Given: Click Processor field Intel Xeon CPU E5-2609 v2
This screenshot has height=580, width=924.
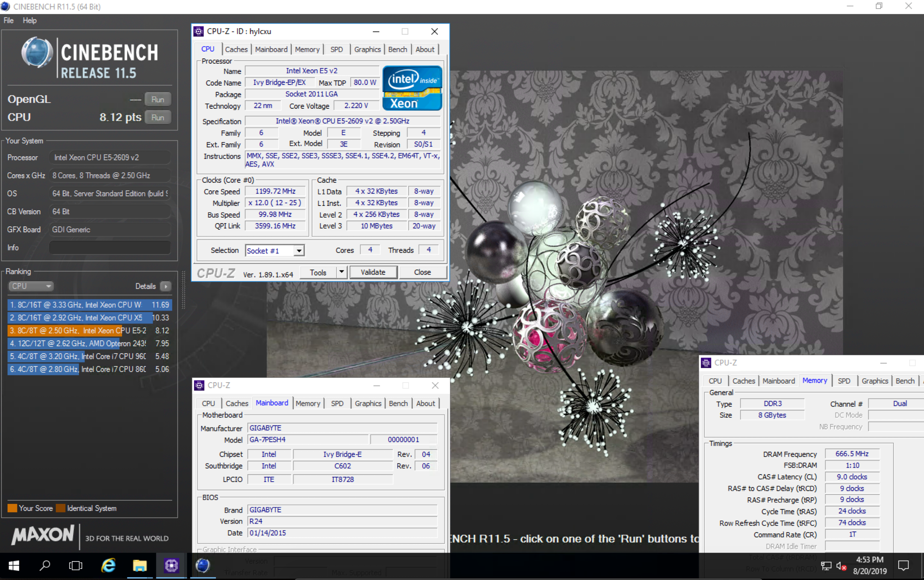Looking at the screenshot, I should point(110,158).
